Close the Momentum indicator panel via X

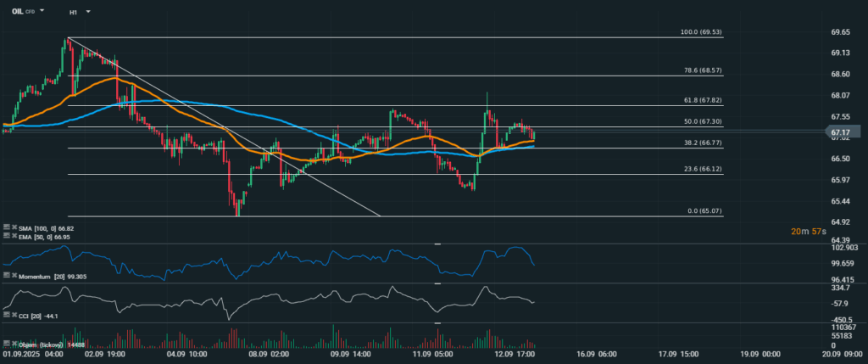[14, 276]
